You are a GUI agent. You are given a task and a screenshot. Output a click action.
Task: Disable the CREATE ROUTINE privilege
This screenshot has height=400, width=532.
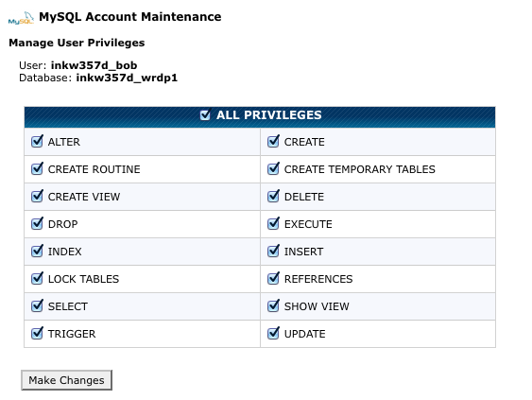tap(37, 168)
